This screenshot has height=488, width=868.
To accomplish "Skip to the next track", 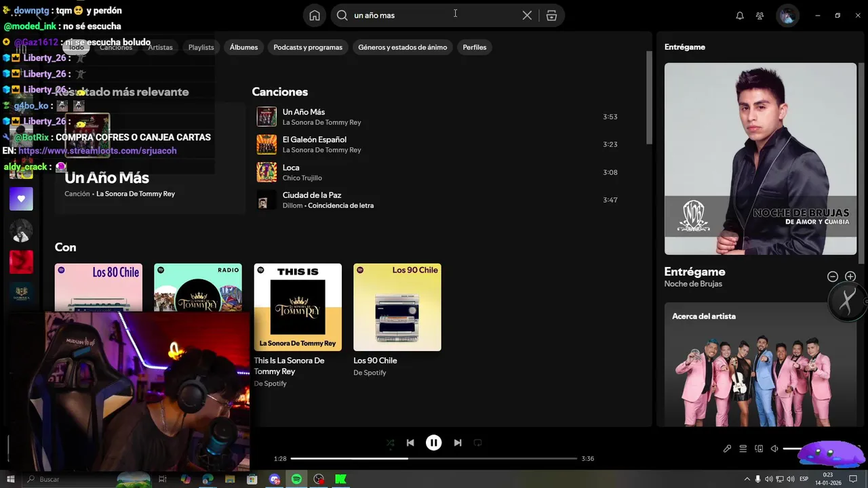I will point(458,443).
